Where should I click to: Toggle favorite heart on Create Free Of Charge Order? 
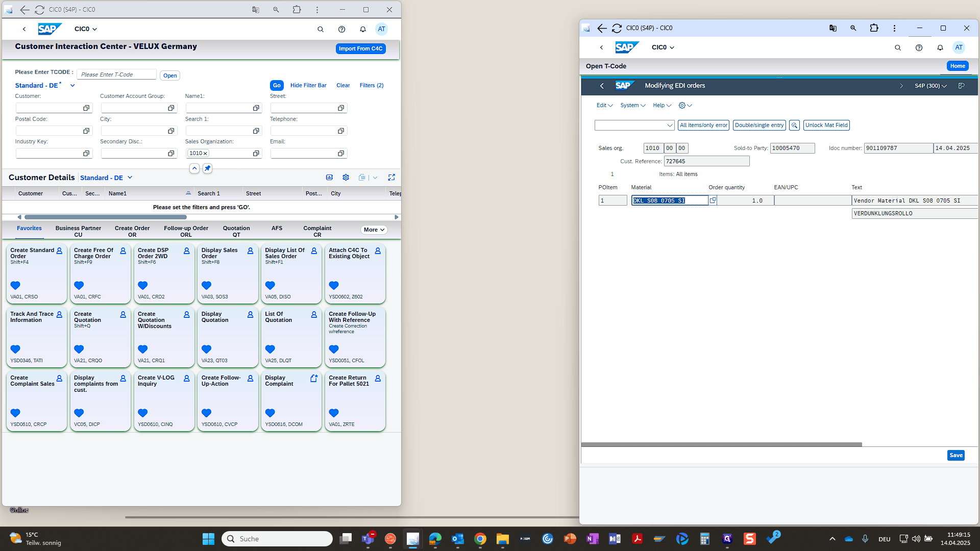click(x=79, y=286)
